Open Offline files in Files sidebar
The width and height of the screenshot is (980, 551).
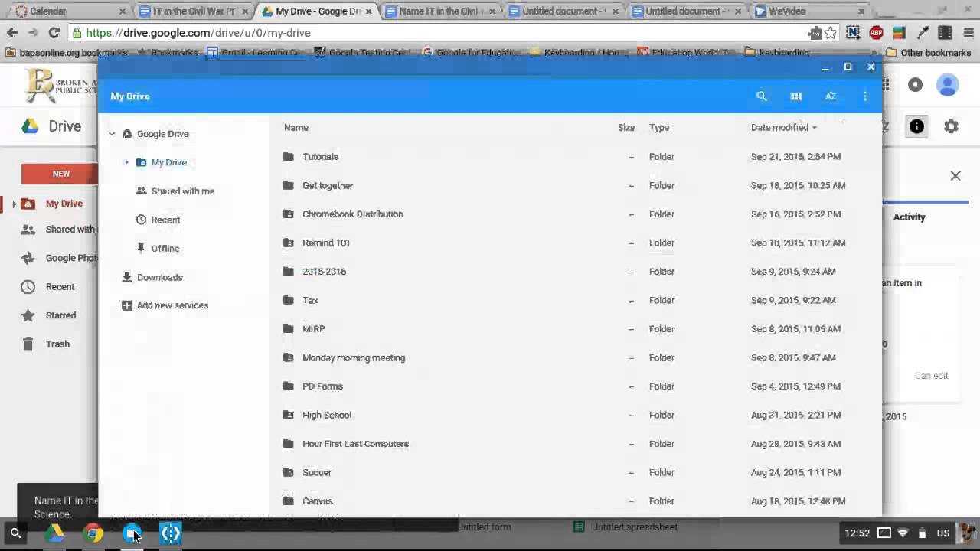point(165,249)
